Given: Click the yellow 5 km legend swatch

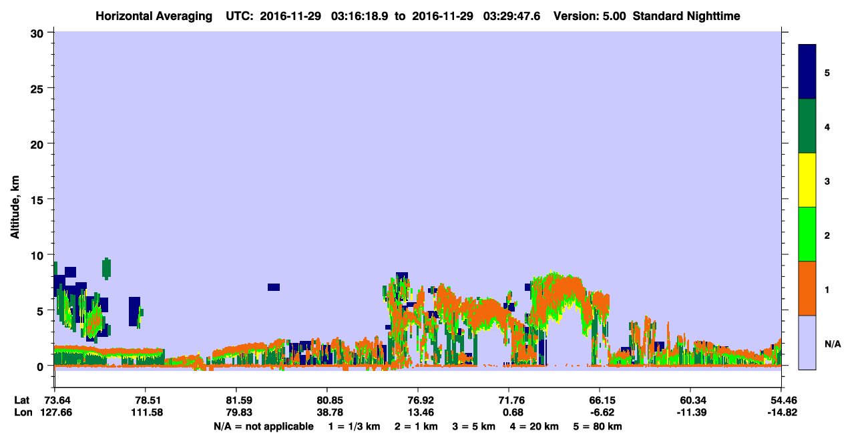Looking at the screenshot, I should (x=807, y=180).
